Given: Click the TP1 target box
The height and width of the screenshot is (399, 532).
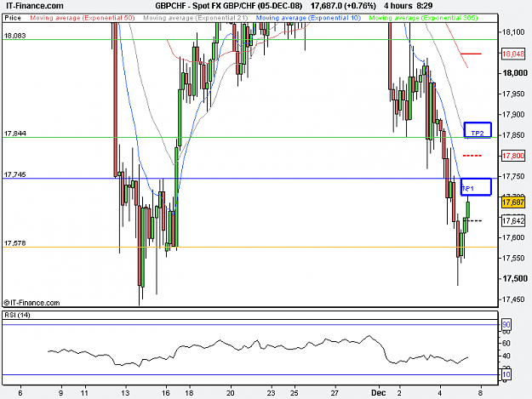Looking at the screenshot, I should [x=476, y=187].
